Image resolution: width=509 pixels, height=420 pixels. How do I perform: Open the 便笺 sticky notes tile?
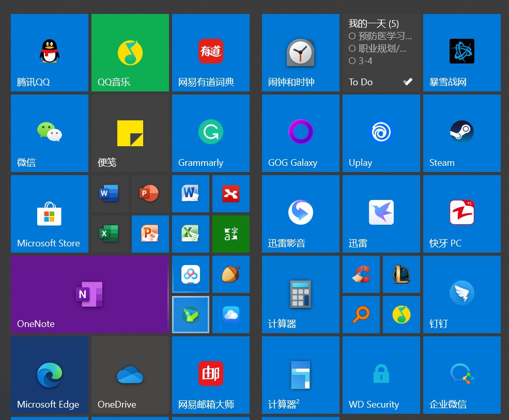point(130,133)
